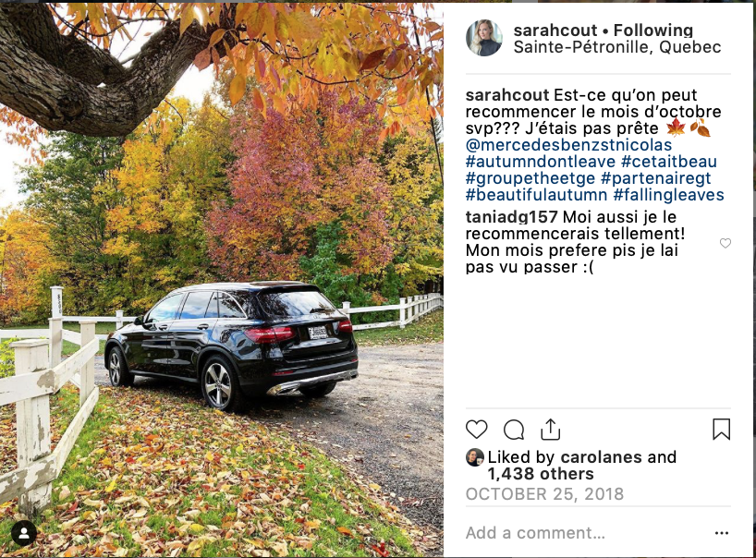Open the Sainte-Pétronille, Quebec location
The height and width of the screenshot is (558, 756).
(x=617, y=47)
